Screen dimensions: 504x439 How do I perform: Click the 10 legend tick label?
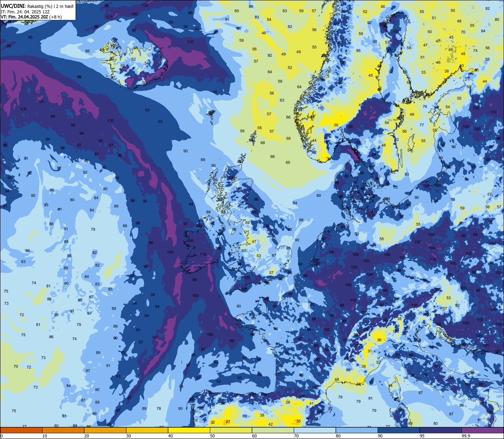coord(44,436)
